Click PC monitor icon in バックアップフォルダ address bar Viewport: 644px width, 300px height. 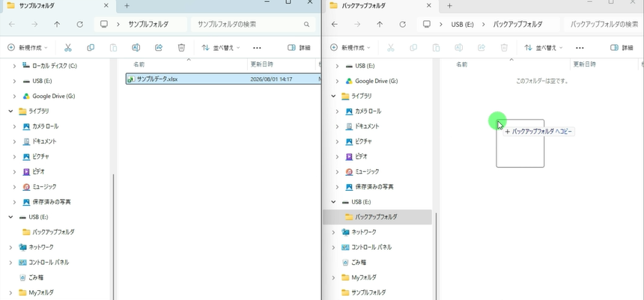427,24
